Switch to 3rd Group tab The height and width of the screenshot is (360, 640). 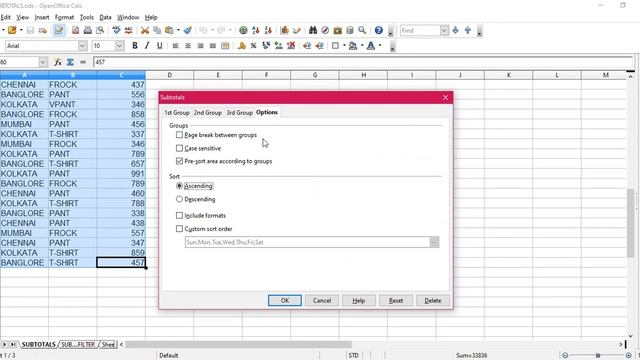[240, 112]
